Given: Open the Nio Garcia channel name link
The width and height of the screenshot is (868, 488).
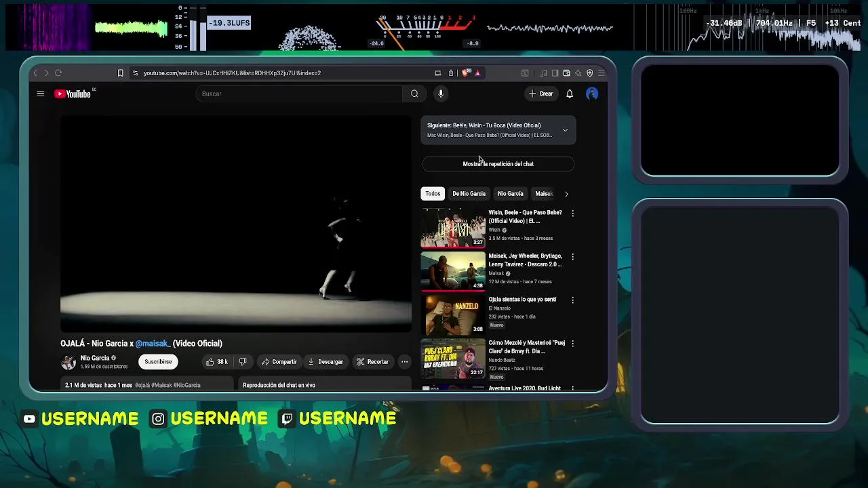Looking at the screenshot, I should click(x=95, y=358).
